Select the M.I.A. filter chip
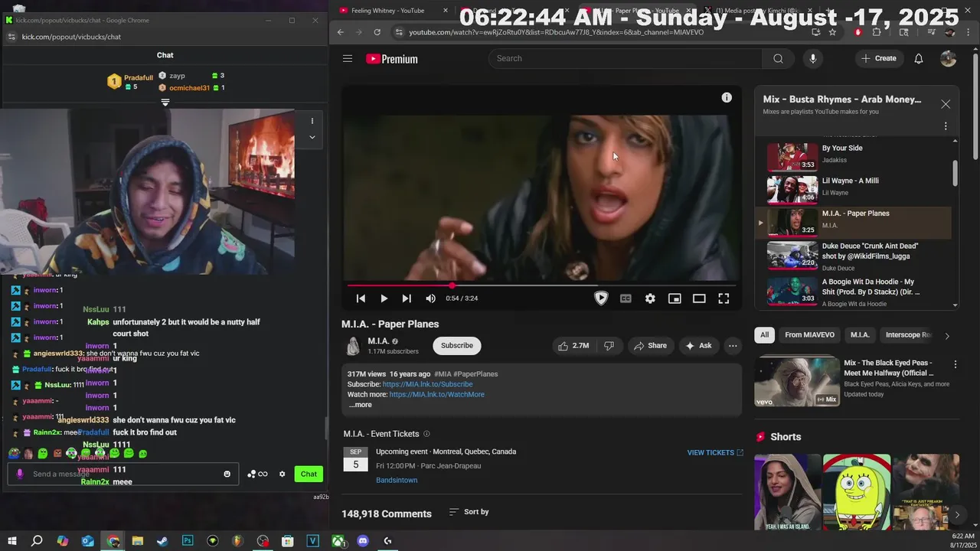 coord(860,335)
